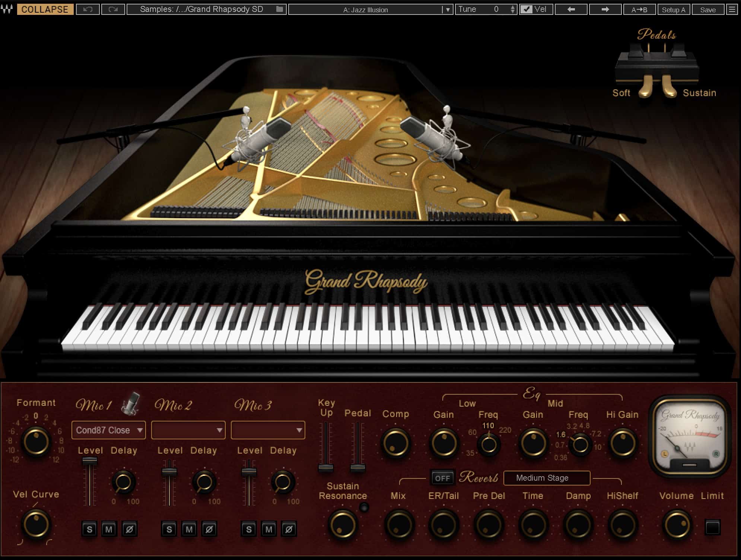Click the EQ Low Gain knob
The height and width of the screenshot is (560, 741).
pos(443,443)
